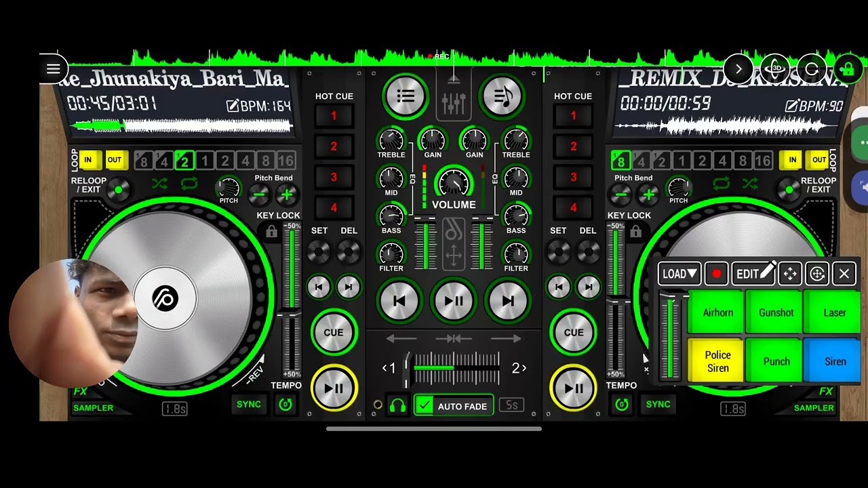Viewport: 868px width, 488px height.
Task: Open left deck 1.8s time selector
Action: pos(174,409)
